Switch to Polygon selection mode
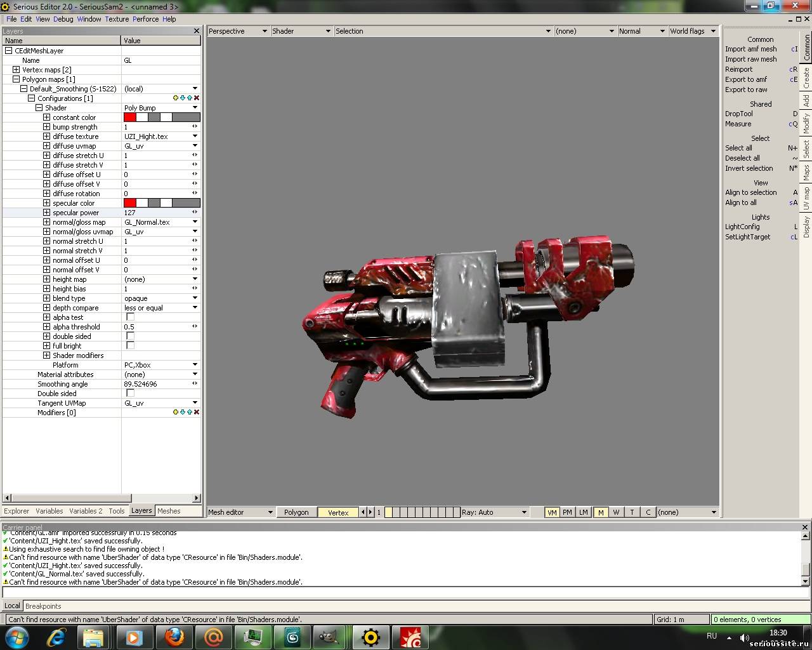812x650 pixels. 296,512
